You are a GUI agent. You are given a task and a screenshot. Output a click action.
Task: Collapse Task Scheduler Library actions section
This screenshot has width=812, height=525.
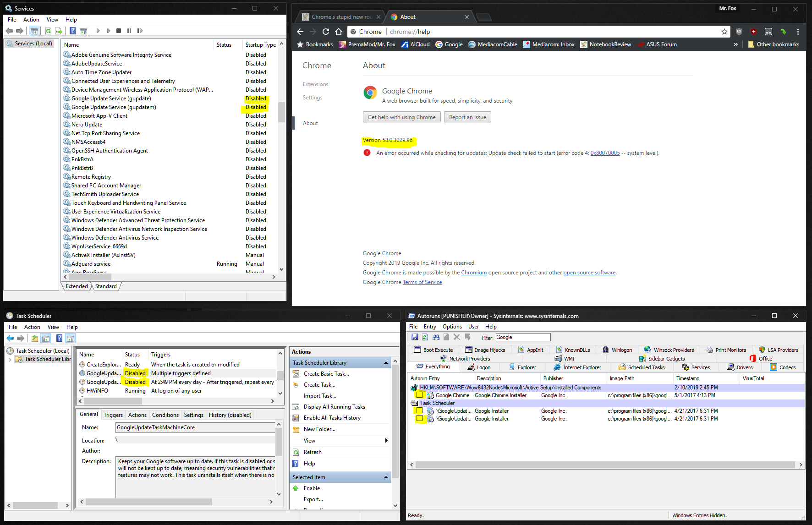tap(386, 363)
